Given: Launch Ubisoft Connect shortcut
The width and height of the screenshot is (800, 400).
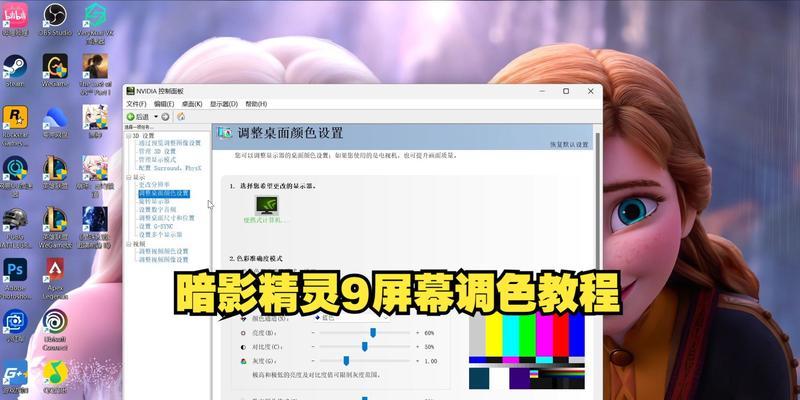Looking at the screenshot, I should click(x=55, y=329).
